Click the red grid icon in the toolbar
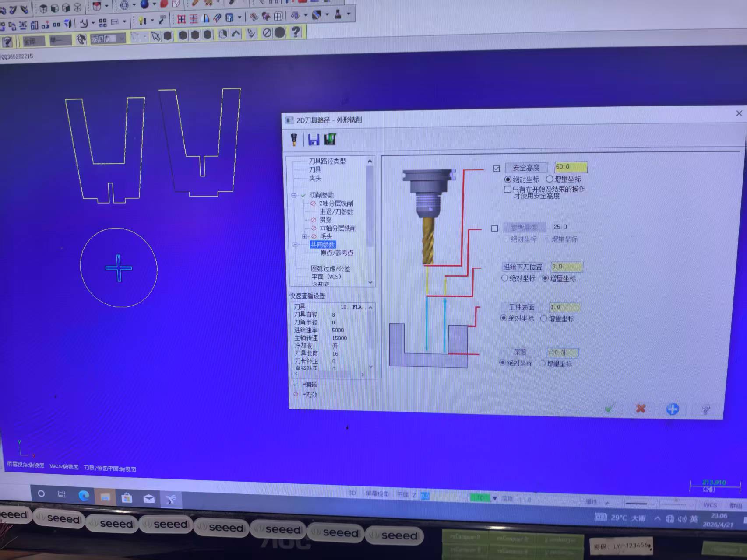This screenshot has height=560, width=747. 181,19
